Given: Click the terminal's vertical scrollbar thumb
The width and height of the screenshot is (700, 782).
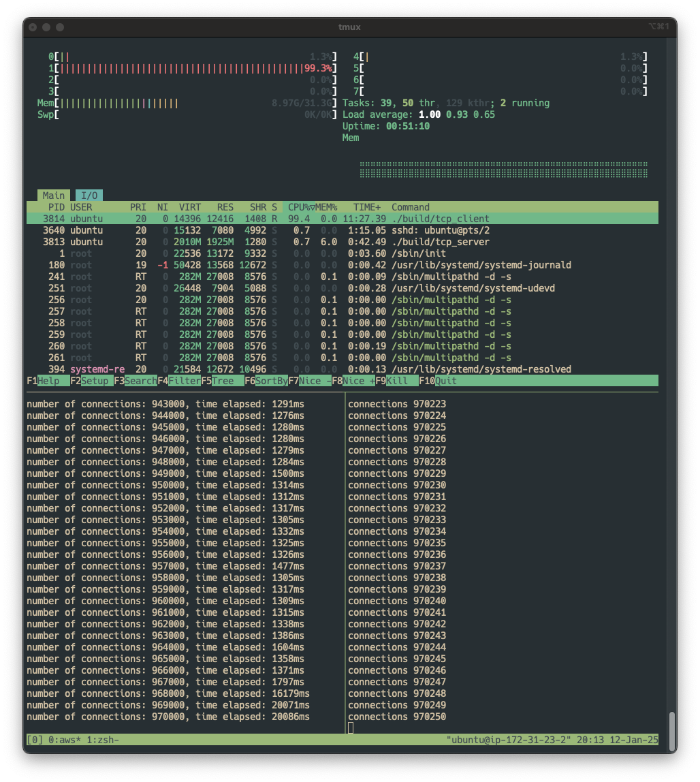Looking at the screenshot, I should point(672,730).
